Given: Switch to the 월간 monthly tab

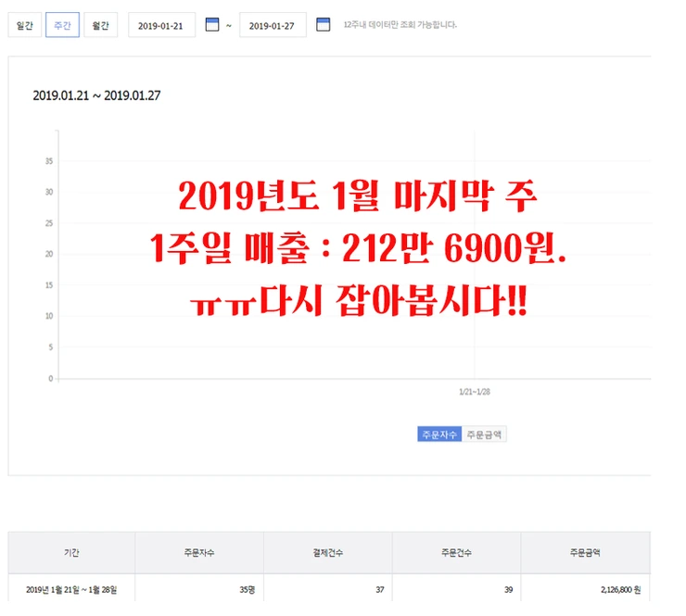Looking at the screenshot, I should 101,25.
